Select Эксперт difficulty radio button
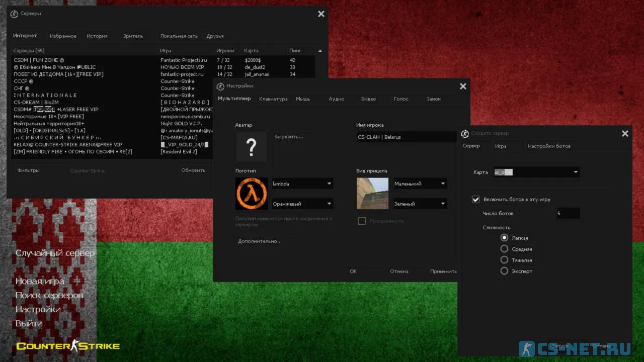 504,271
